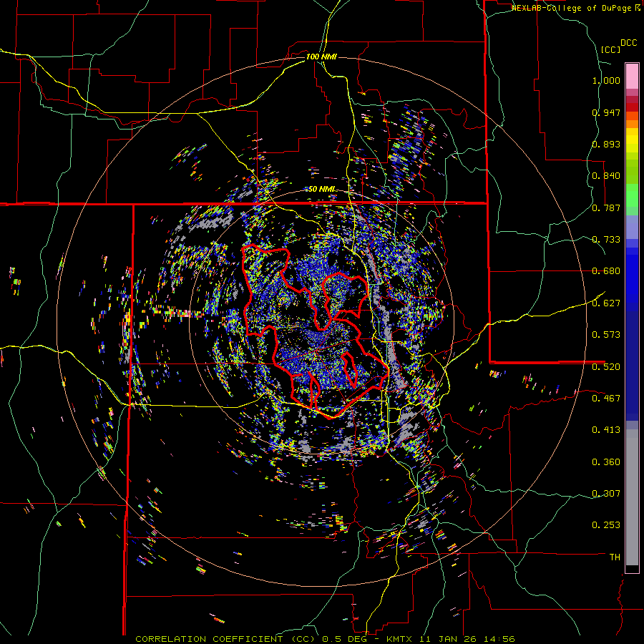Click the 0.947 legend value
644x644 pixels.
point(606,112)
